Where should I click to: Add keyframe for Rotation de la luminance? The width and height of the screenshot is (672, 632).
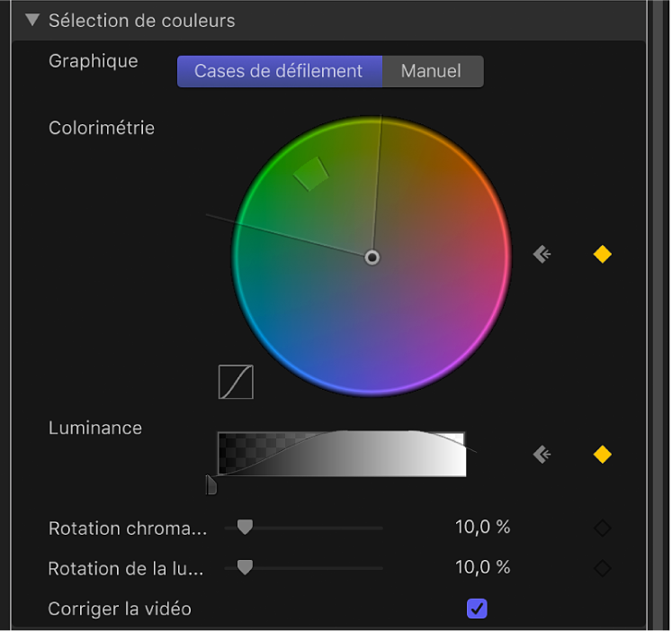[603, 568]
